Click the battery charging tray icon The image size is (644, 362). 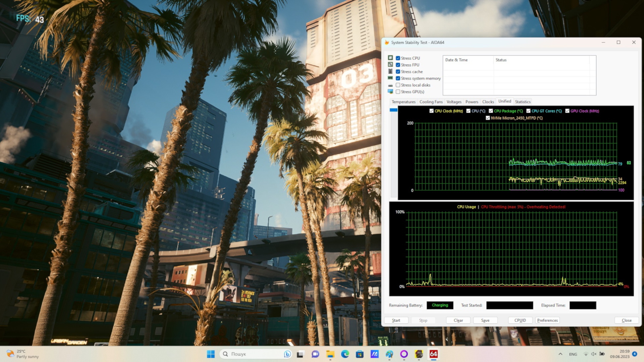[602, 354]
